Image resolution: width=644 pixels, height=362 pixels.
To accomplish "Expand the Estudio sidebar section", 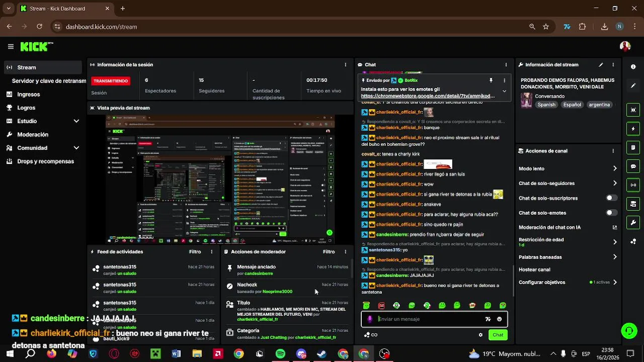I will pos(76,121).
